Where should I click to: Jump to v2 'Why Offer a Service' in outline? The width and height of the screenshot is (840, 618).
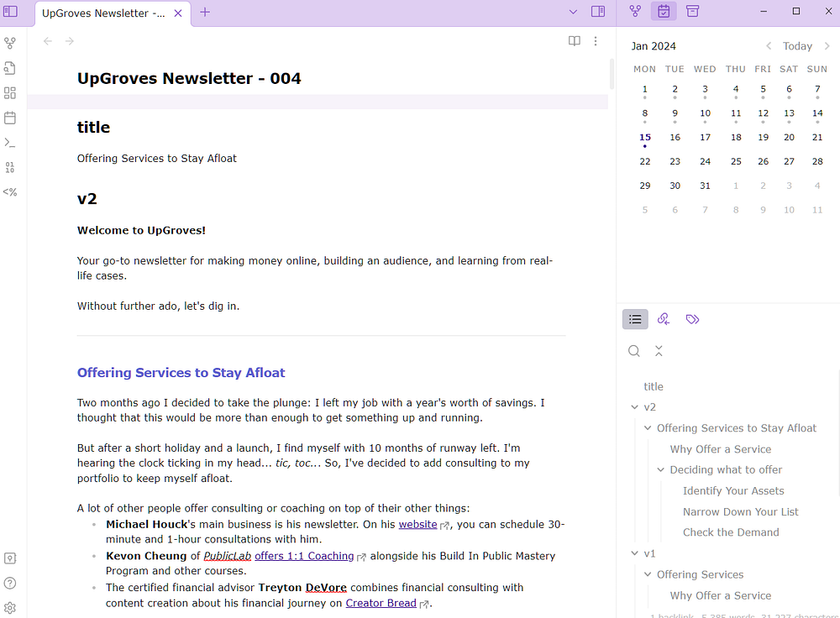[x=721, y=448]
